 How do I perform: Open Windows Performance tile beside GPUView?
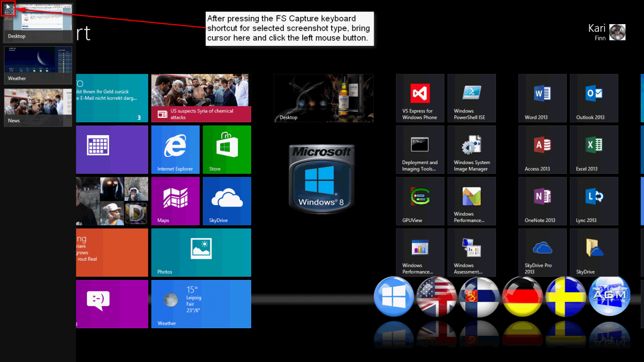pos(472,201)
